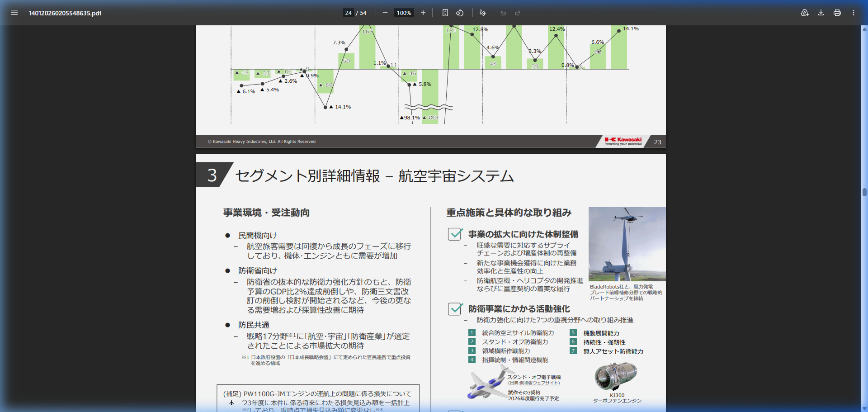868x412 pixels.
Task: Click the undo arrow icon
Action: [503, 13]
